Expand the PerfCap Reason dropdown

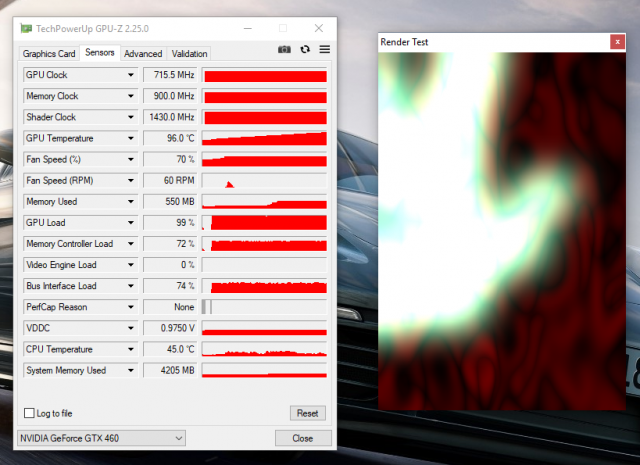[131, 307]
